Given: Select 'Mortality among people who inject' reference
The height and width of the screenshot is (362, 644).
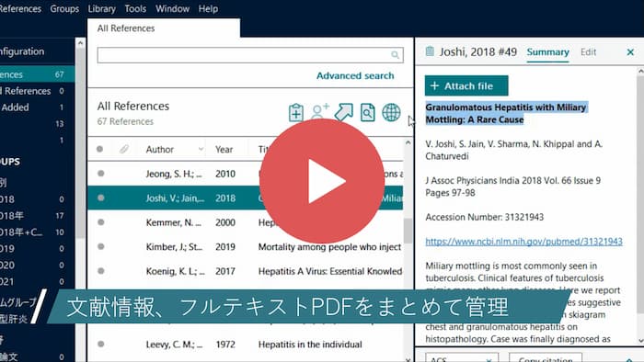Looking at the screenshot, I should 246,246.
